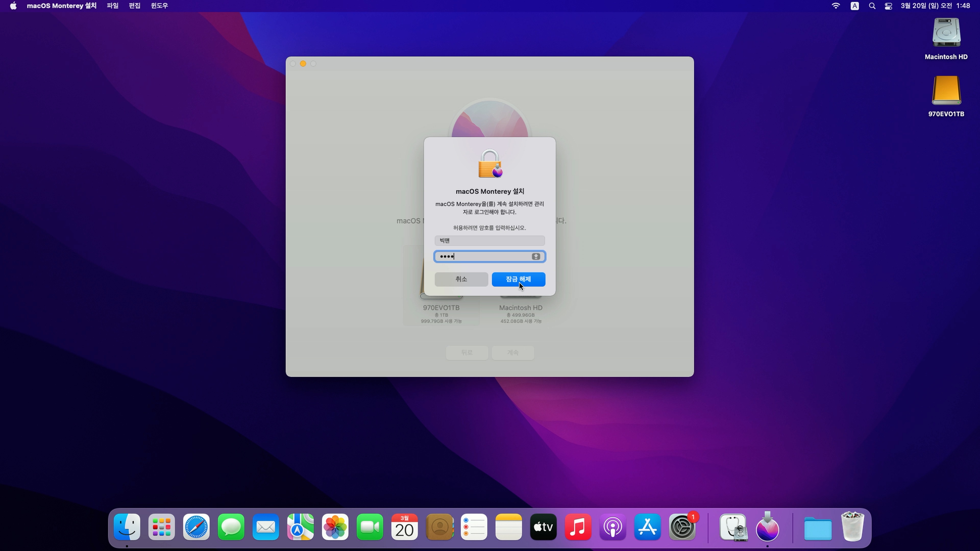The image size is (980, 551).
Task: Click the 잠금 해제 unlock button
Action: 518,279
